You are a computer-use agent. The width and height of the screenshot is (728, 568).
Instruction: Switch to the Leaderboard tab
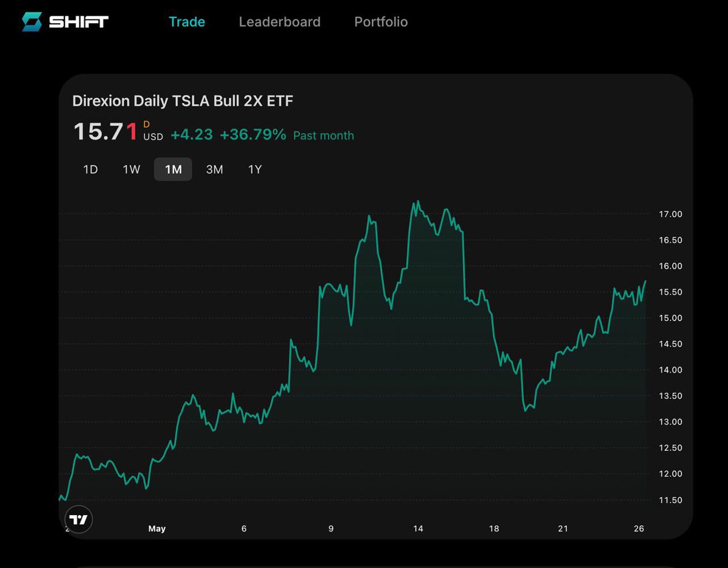280,22
